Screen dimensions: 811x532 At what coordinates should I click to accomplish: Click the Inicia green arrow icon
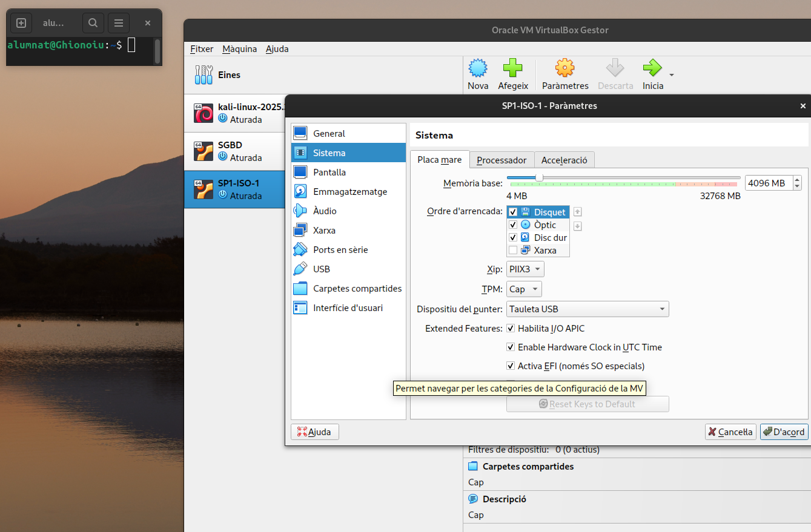(x=652, y=68)
